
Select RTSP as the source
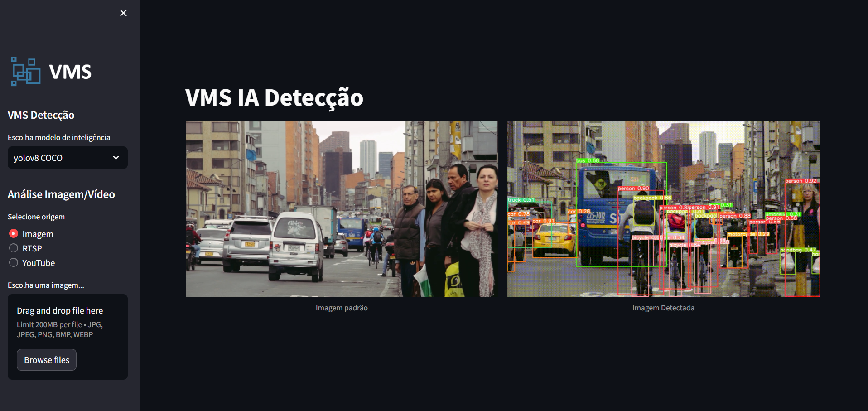pos(14,248)
